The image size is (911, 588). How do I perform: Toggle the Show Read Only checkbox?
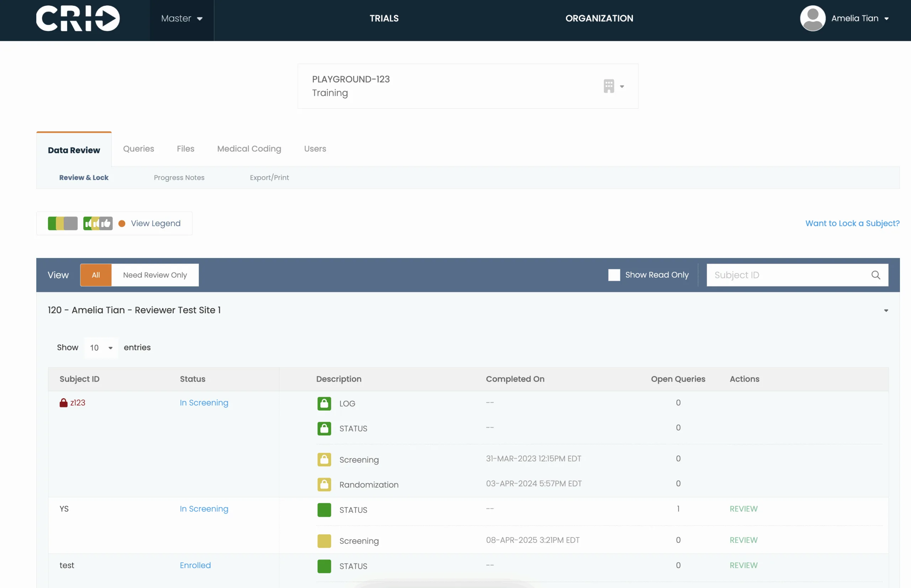(x=614, y=275)
